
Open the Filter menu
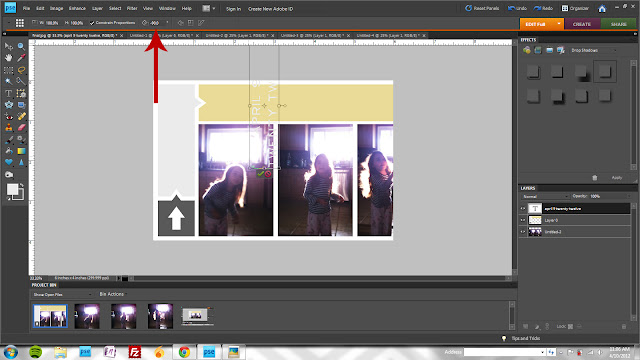132,8
